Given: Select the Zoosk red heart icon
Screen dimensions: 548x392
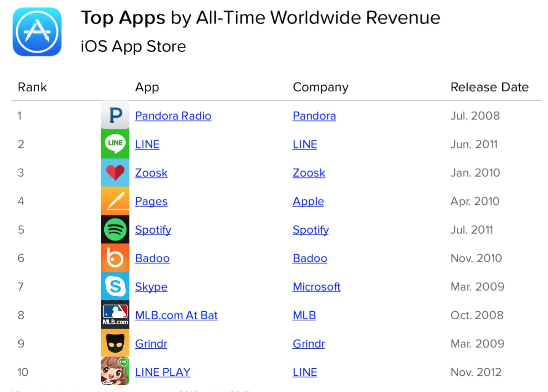Looking at the screenshot, I should click(x=115, y=172).
